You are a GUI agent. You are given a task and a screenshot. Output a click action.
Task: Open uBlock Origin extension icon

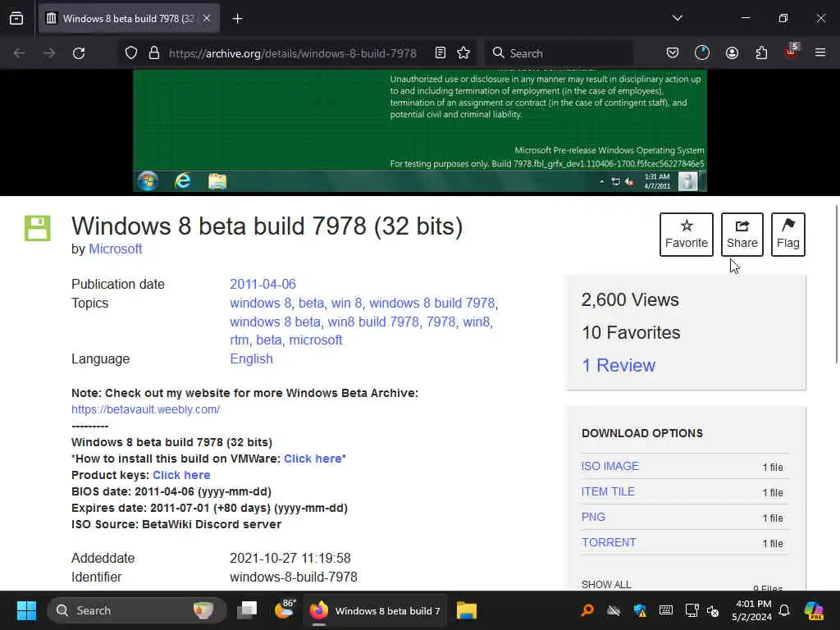[x=792, y=52]
